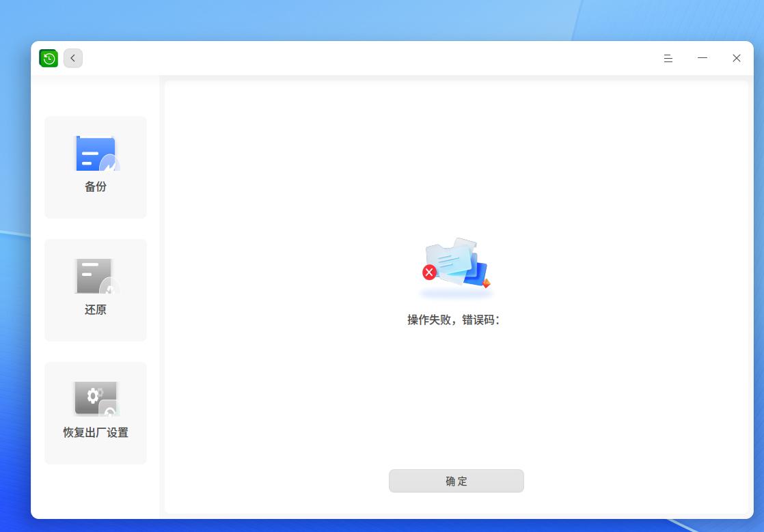Click the failed operation folder illustration
The image size is (764, 532).
click(456, 267)
